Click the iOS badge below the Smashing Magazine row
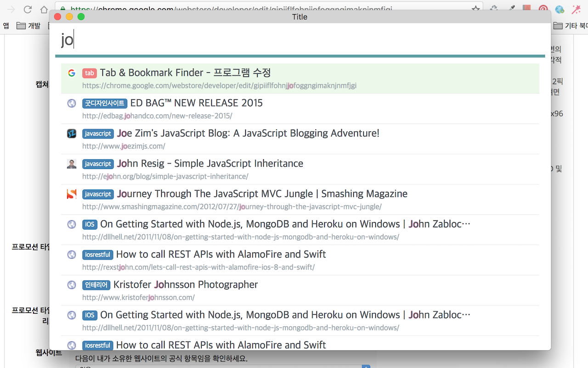The width and height of the screenshot is (588, 368). tap(90, 224)
